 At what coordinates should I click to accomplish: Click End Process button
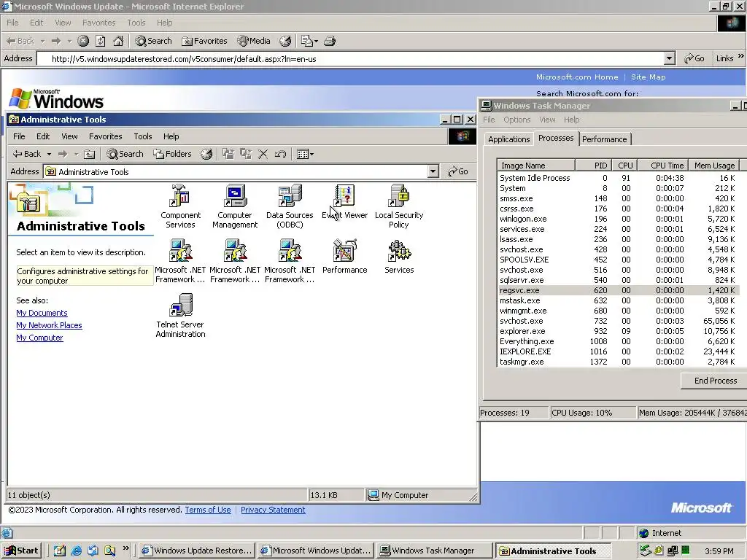(715, 381)
